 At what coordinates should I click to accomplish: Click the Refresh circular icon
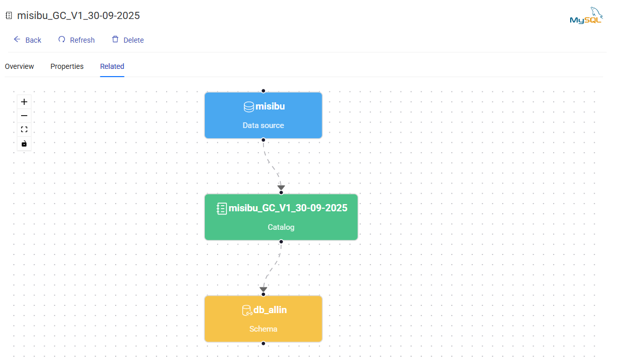[62, 40]
